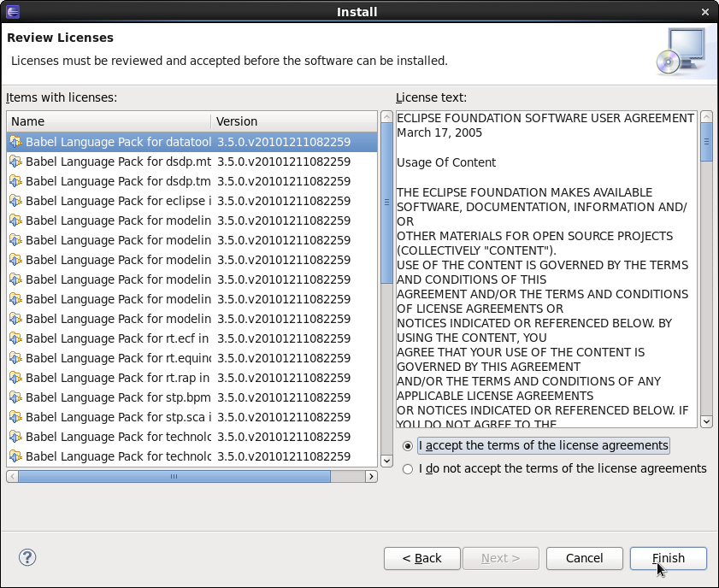Click the horizontal scrollbar thumb under the items list
The width and height of the screenshot is (719, 588).
tap(174, 477)
